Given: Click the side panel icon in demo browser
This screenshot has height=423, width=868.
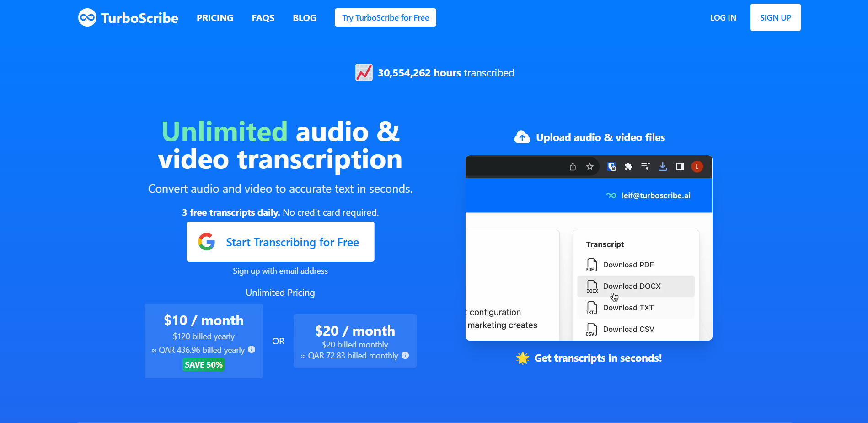Looking at the screenshot, I should pos(680,167).
